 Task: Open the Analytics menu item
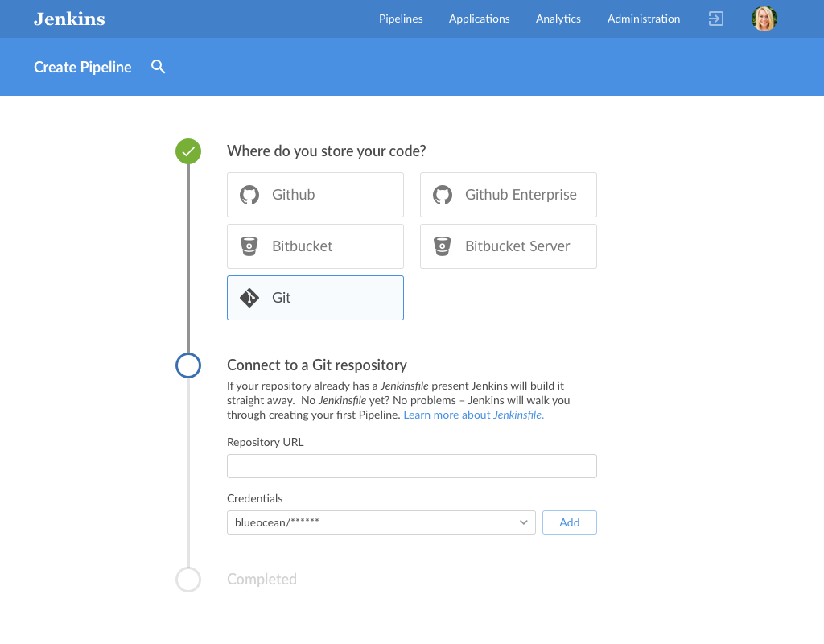(x=558, y=19)
